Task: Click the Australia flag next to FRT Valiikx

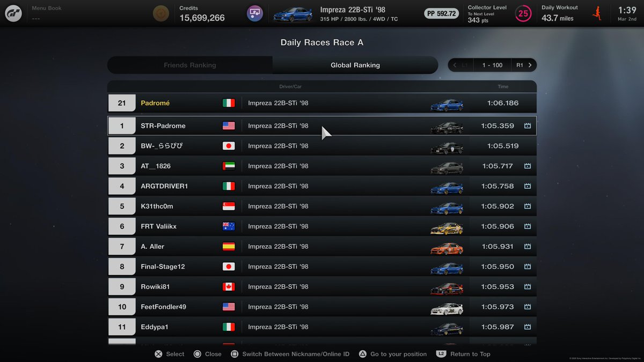Action: (229, 226)
